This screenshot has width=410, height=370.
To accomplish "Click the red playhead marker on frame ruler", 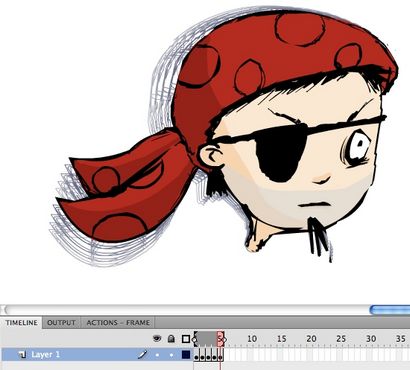I will click(220, 338).
